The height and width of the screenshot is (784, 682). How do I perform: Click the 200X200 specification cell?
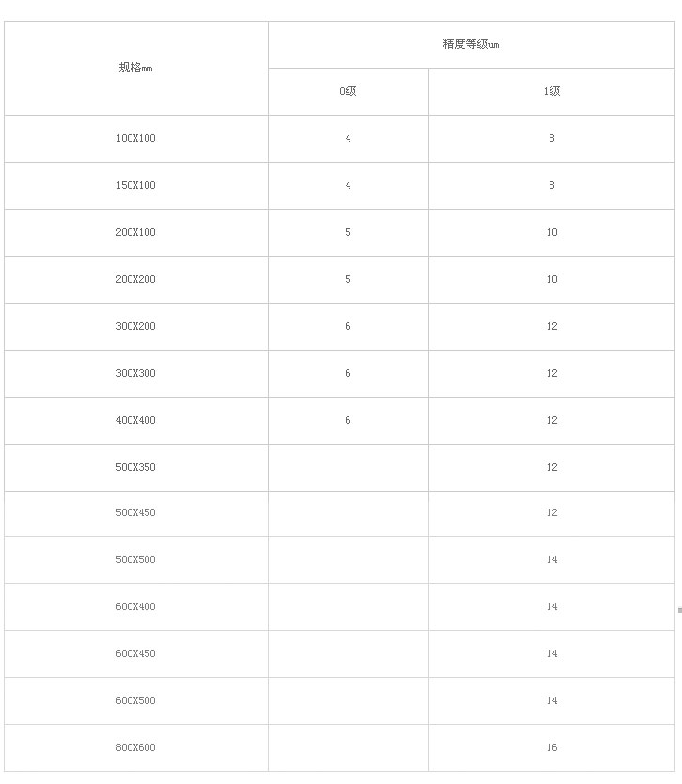(136, 279)
